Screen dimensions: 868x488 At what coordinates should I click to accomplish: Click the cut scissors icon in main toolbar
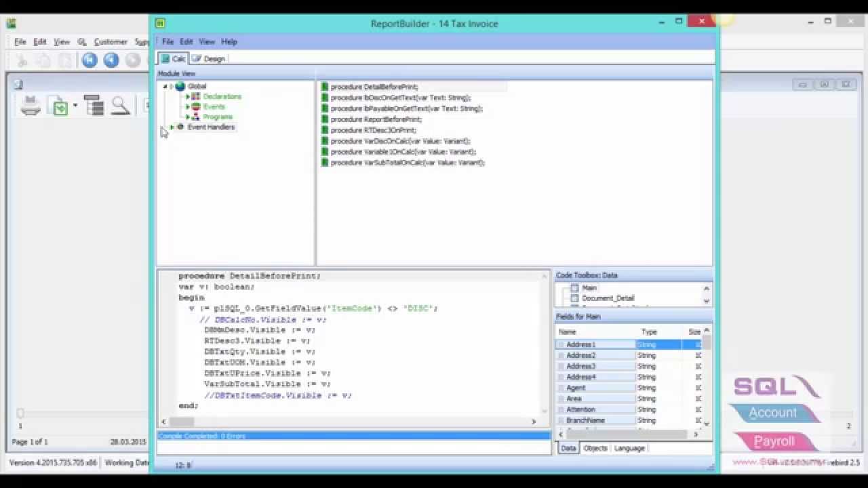click(x=22, y=60)
